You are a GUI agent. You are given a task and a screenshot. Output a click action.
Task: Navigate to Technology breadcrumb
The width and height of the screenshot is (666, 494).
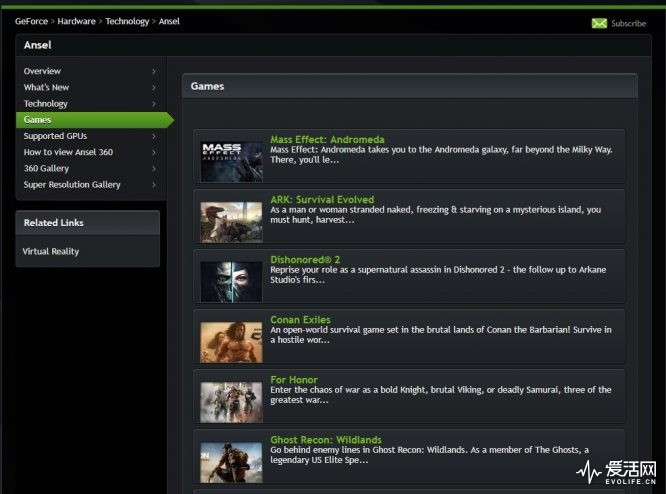click(127, 21)
